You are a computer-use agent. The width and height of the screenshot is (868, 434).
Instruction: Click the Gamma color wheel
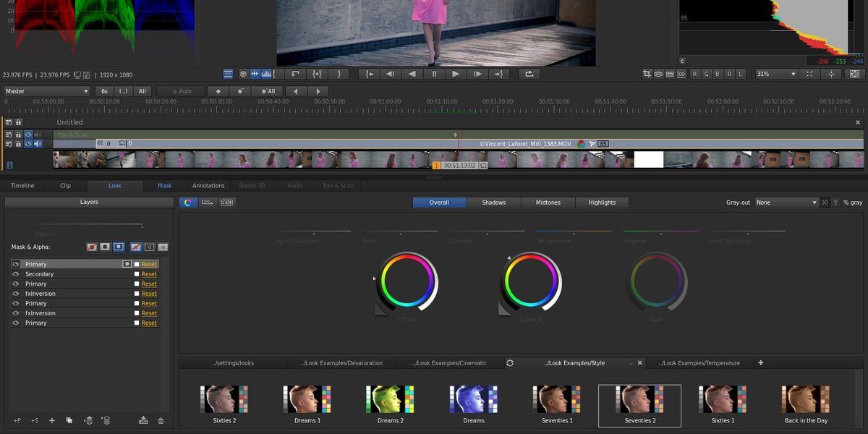[532, 281]
